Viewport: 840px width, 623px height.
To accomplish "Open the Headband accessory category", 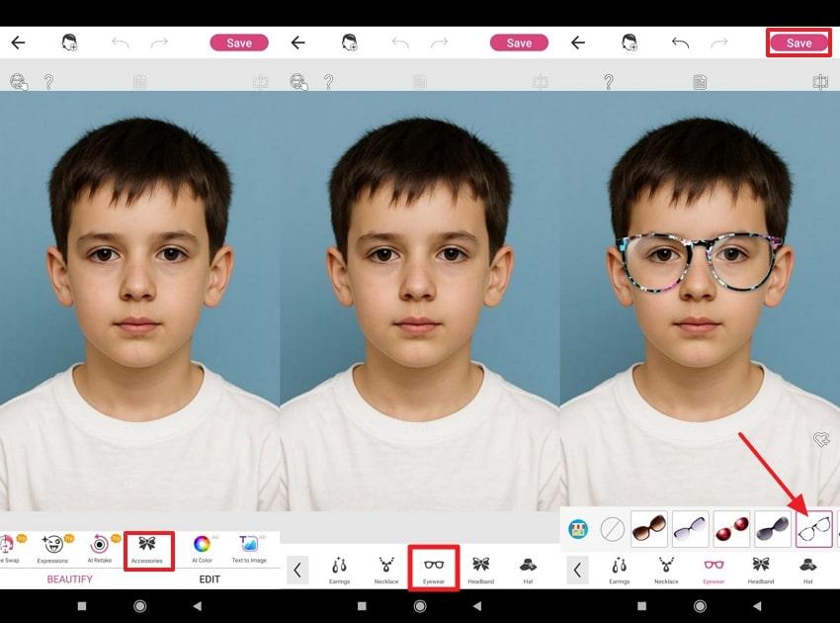I will click(481, 568).
